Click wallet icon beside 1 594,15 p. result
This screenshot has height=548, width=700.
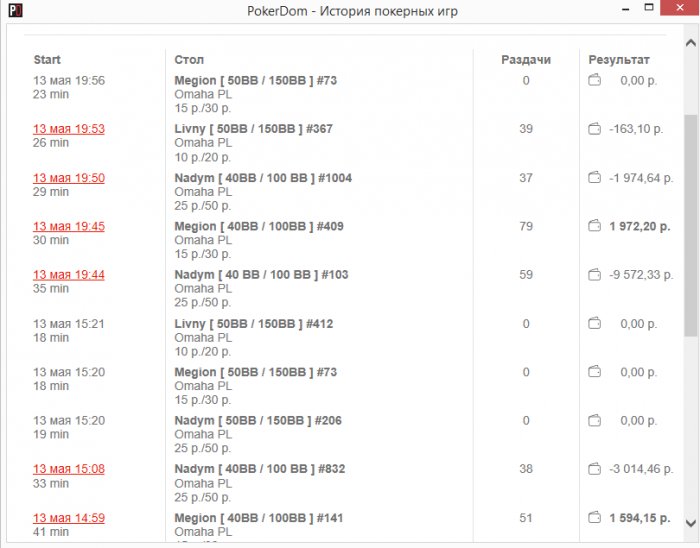(595, 518)
